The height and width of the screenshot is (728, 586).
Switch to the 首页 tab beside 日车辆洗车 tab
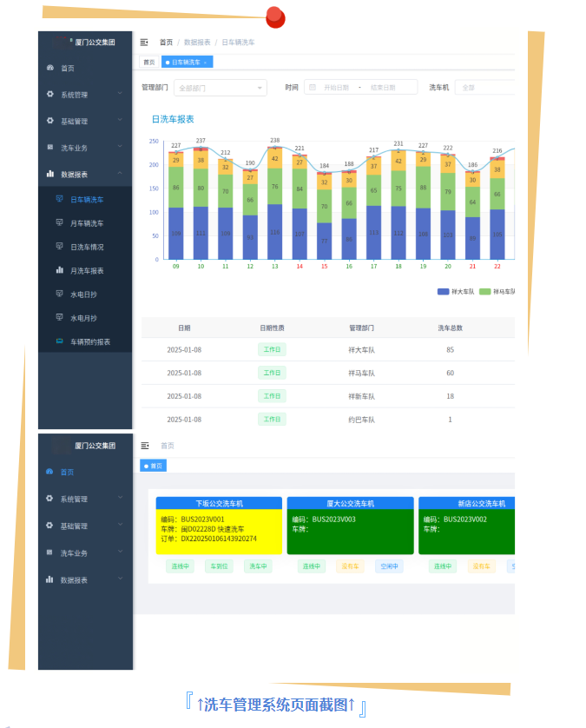[149, 63]
